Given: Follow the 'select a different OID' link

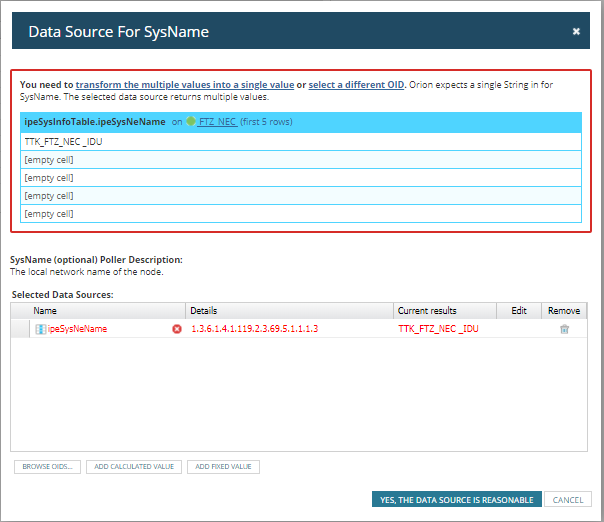Looking at the screenshot, I should point(356,85).
